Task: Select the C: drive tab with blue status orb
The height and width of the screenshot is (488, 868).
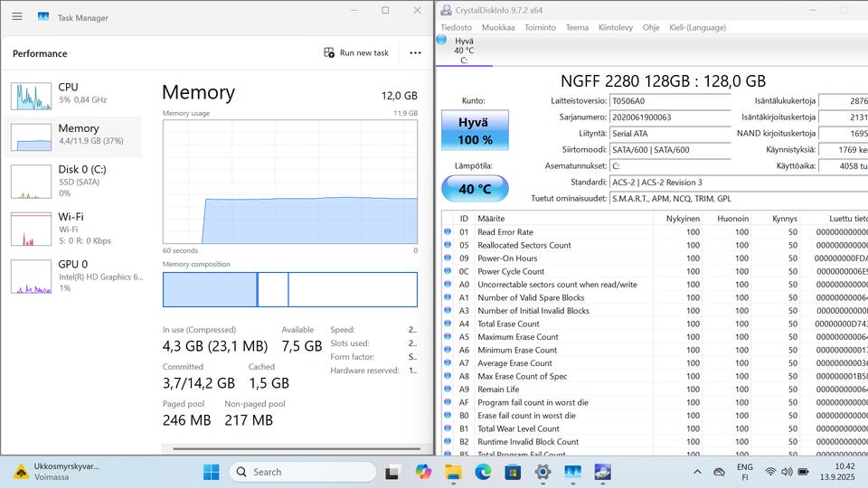Action: click(x=464, y=50)
